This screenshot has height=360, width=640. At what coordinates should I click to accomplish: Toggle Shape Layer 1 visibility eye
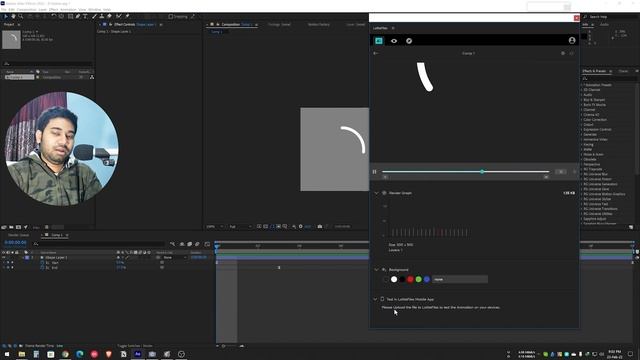3,258
